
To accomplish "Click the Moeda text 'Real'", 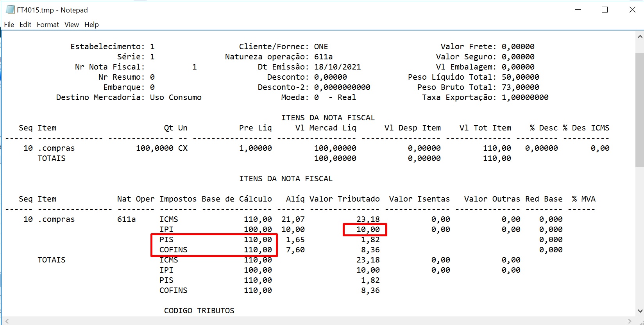I will (x=347, y=97).
